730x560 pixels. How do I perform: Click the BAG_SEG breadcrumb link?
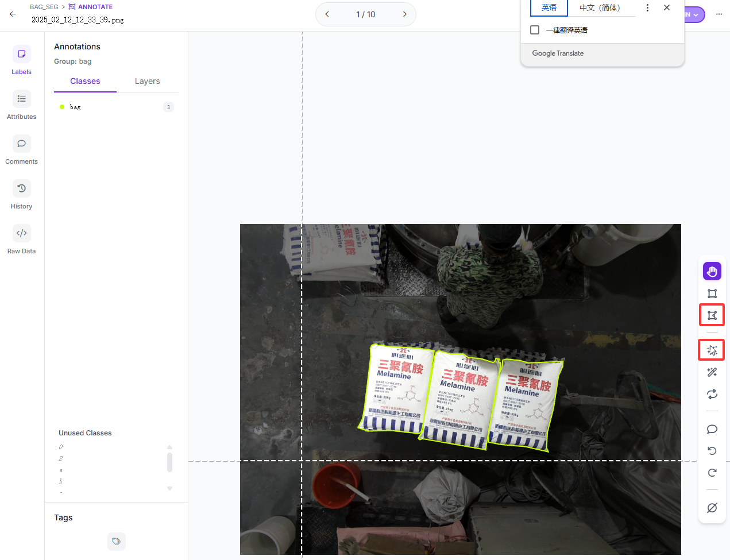pyautogui.click(x=44, y=7)
